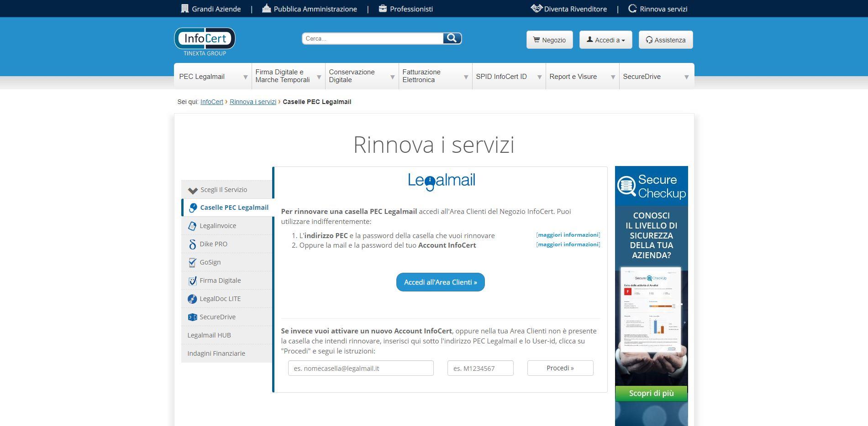The height and width of the screenshot is (426, 868).
Task: Click the PEC address input field
Action: tap(361, 368)
